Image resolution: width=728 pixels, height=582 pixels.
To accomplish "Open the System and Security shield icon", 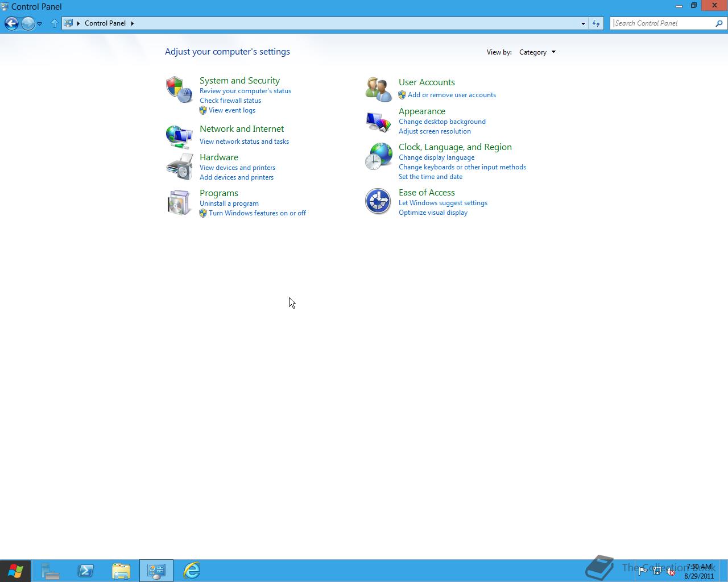I will (x=179, y=90).
